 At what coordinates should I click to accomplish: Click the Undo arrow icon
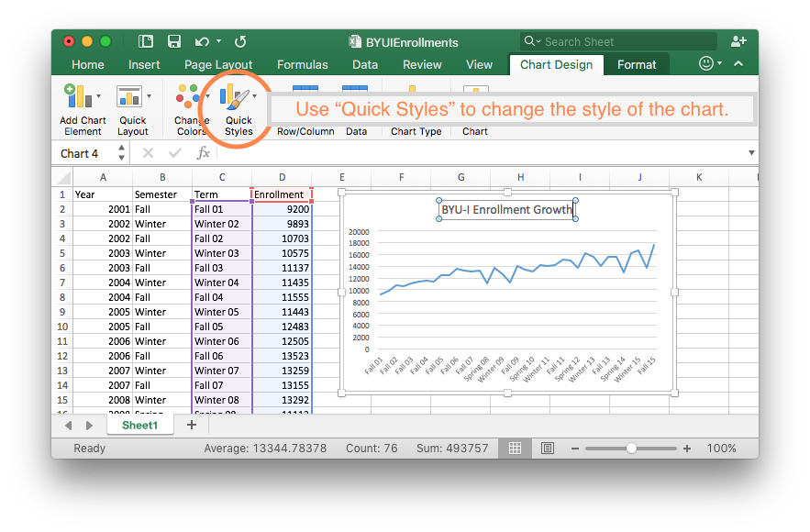202,41
